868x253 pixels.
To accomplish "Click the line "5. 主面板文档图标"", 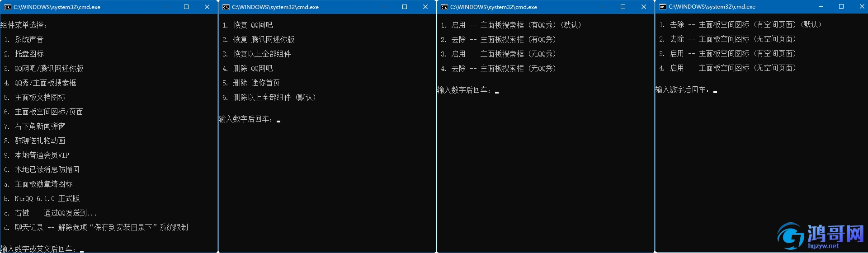I will [35, 98].
